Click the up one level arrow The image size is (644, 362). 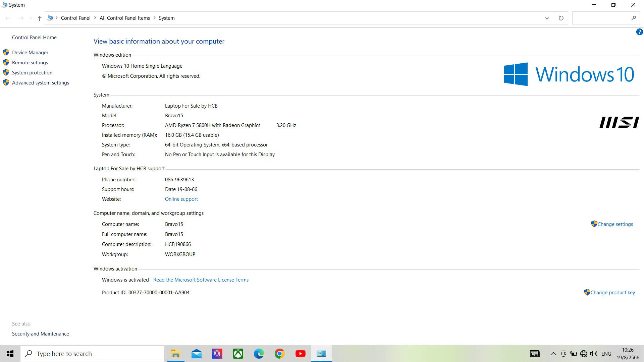pyautogui.click(x=40, y=18)
